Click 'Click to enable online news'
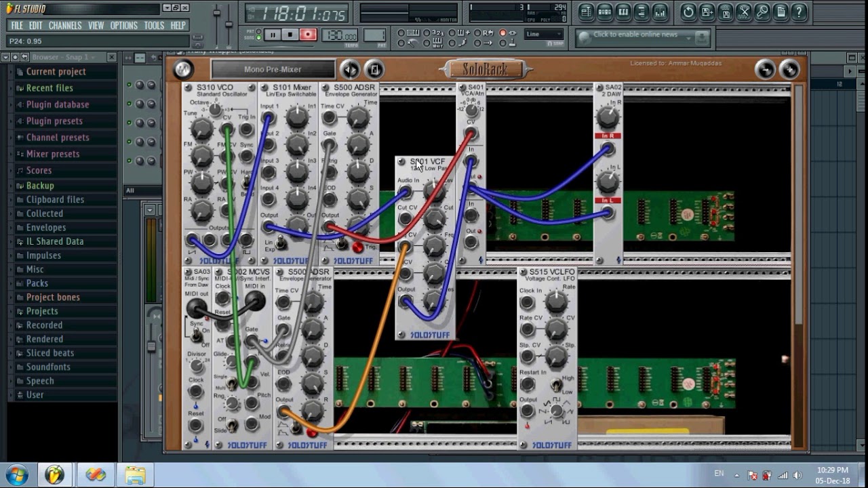Image resolution: width=868 pixels, height=488 pixels. click(x=635, y=35)
